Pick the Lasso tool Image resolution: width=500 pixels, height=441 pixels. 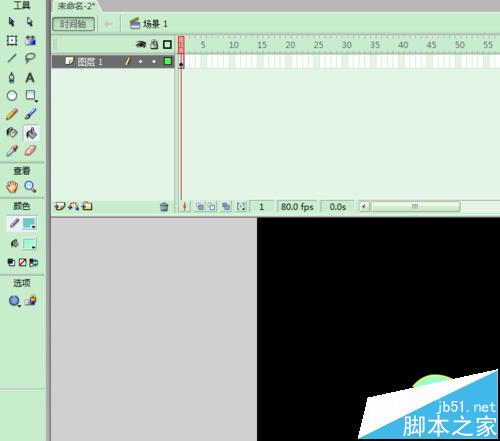[30, 58]
